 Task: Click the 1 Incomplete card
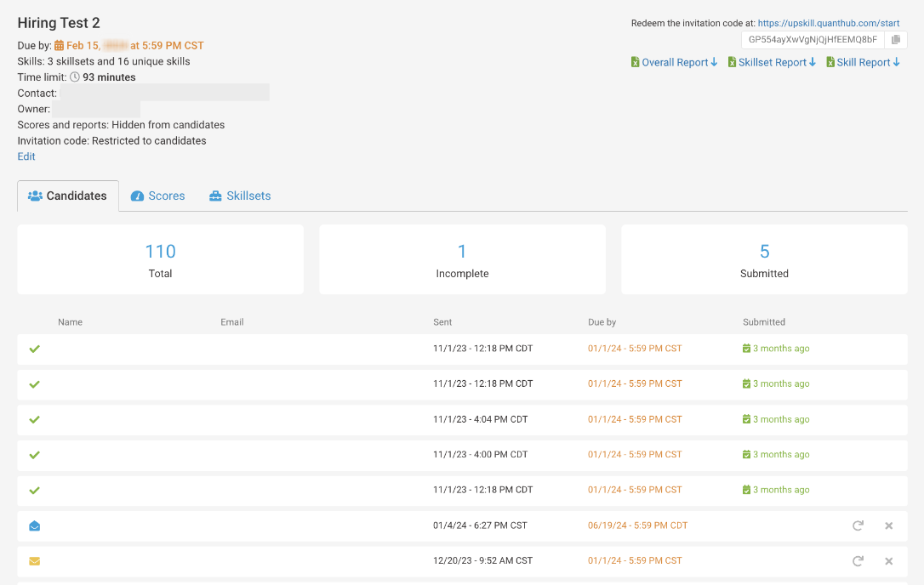[x=463, y=259]
